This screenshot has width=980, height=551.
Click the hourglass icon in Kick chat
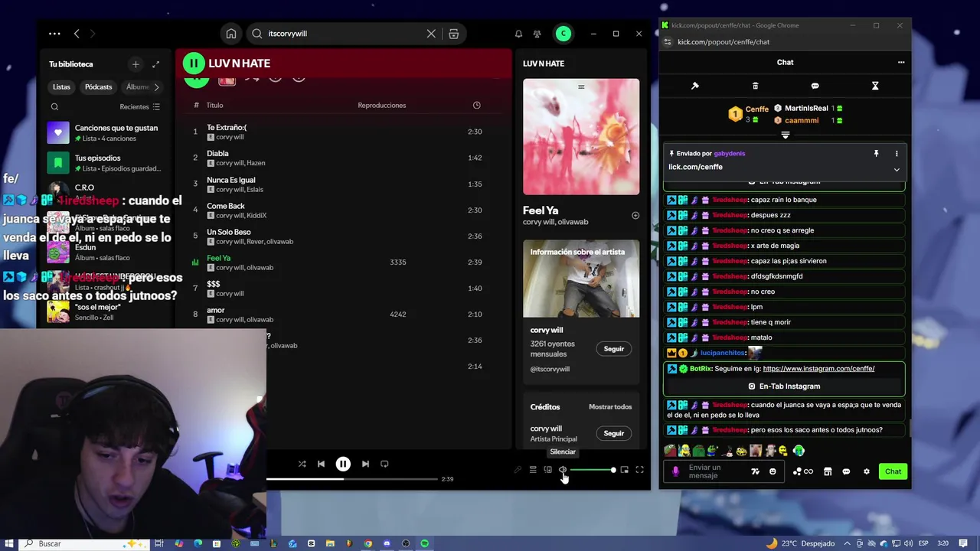(875, 86)
